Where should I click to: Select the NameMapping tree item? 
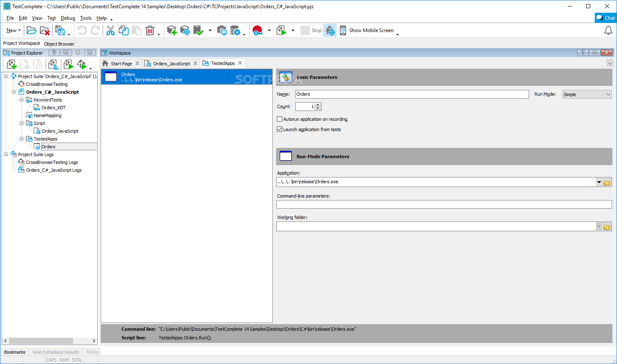point(48,115)
